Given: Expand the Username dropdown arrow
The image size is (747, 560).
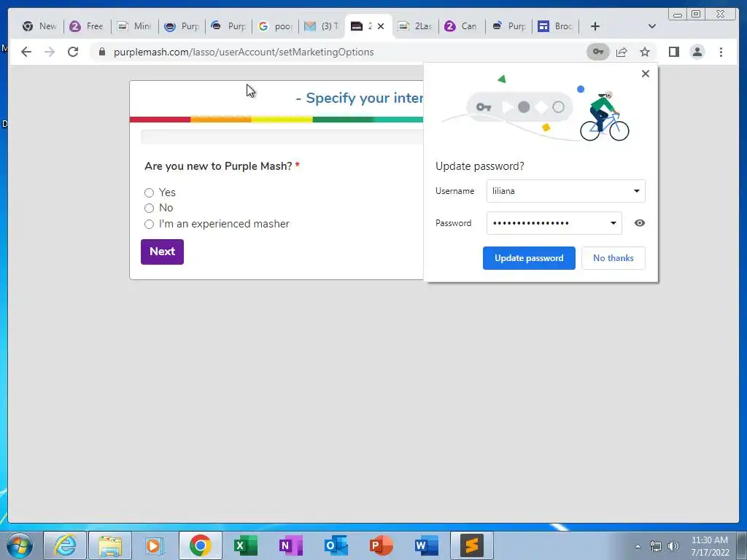Looking at the screenshot, I should [636, 191].
